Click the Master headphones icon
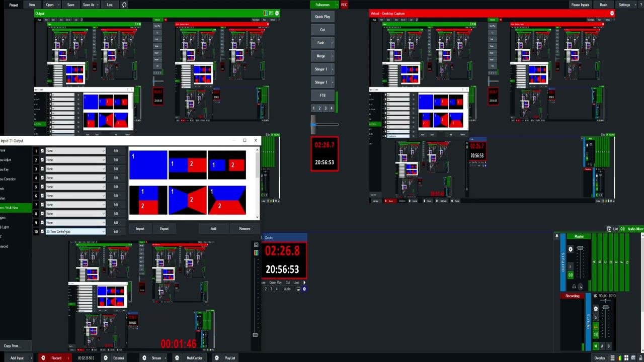 coord(574,287)
